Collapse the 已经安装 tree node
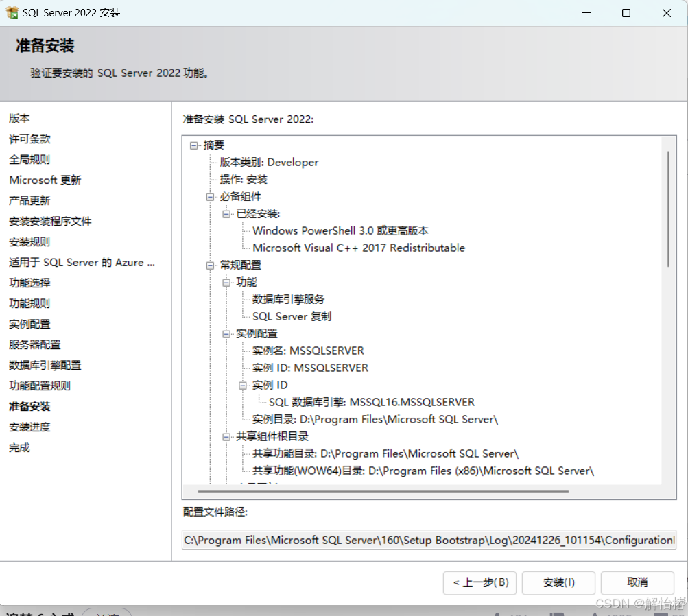The height and width of the screenshot is (616, 688). pos(226,214)
